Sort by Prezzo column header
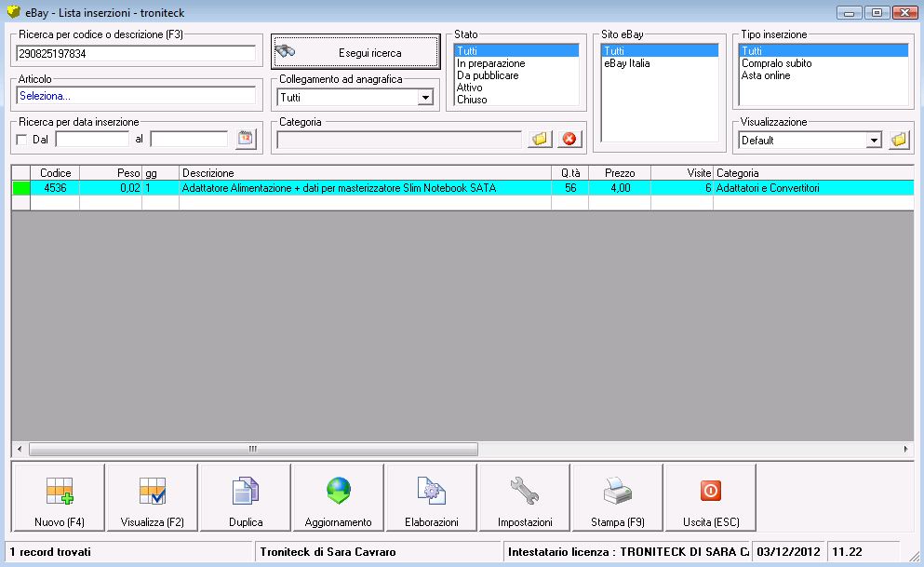Viewport: 924px width, 567px height. (x=620, y=172)
